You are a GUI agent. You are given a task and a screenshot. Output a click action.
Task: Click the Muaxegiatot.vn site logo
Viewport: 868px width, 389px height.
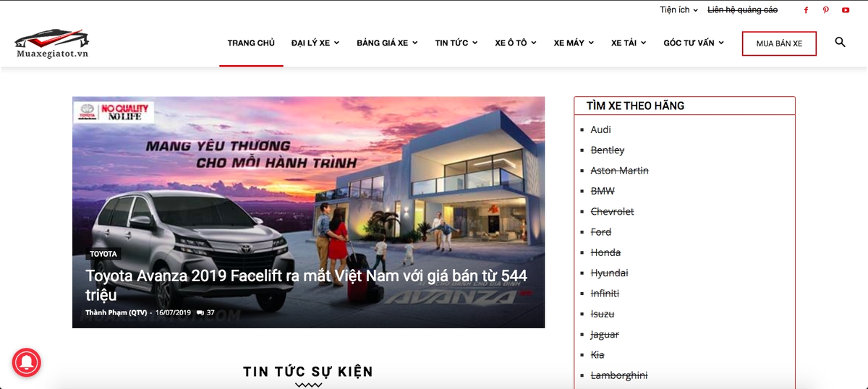pyautogui.click(x=52, y=44)
